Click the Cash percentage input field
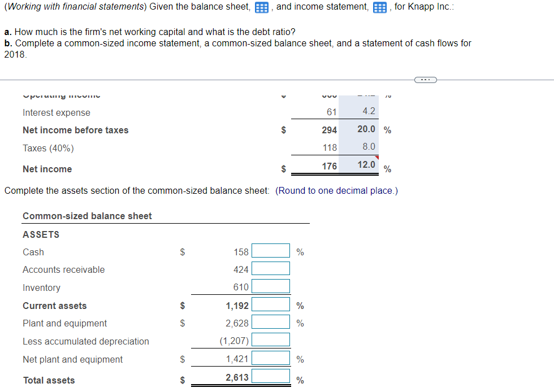The height and width of the screenshot is (392, 554). click(x=271, y=250)
